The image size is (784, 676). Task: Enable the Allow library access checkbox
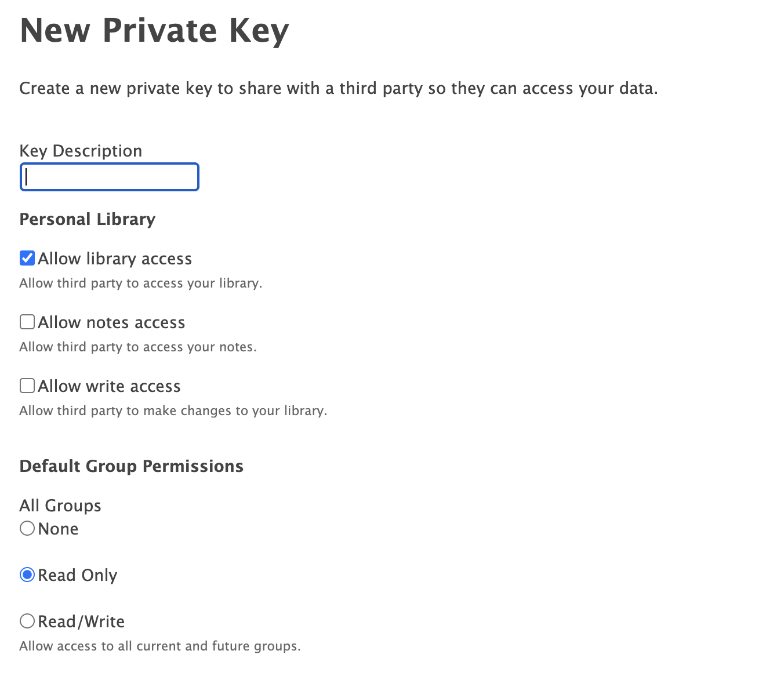click(27, 258)
